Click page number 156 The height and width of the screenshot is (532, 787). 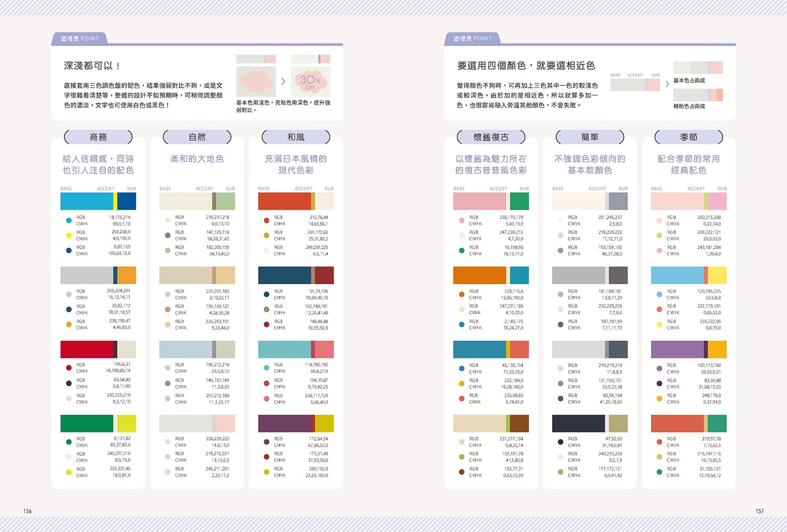(27, 511)
